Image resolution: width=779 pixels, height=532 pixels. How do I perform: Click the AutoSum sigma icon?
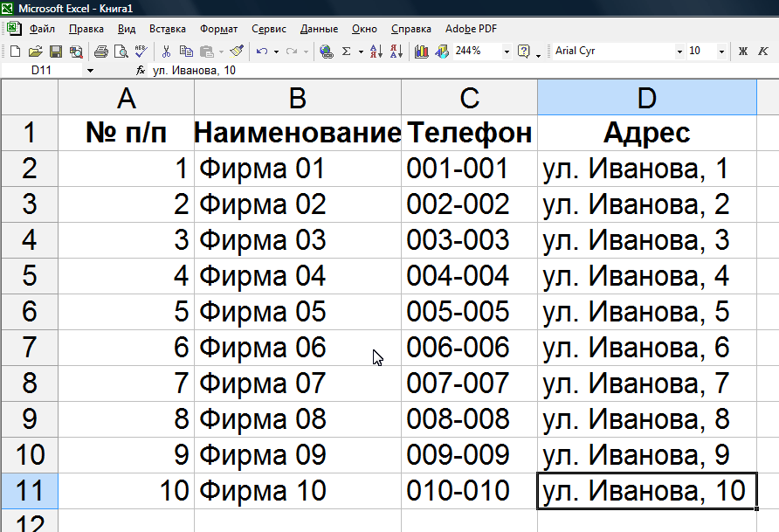tap(347, 52)
